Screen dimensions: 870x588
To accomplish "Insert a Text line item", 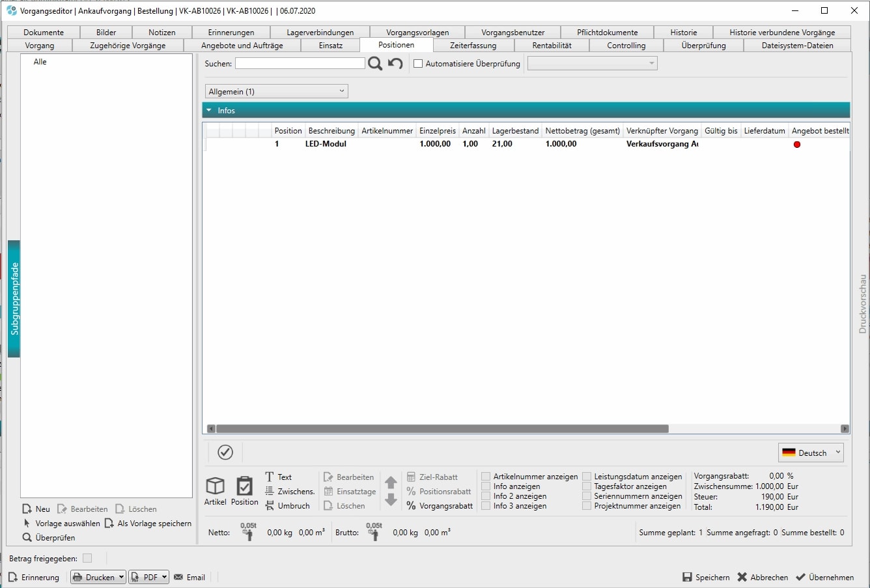I will coord(279,477).
